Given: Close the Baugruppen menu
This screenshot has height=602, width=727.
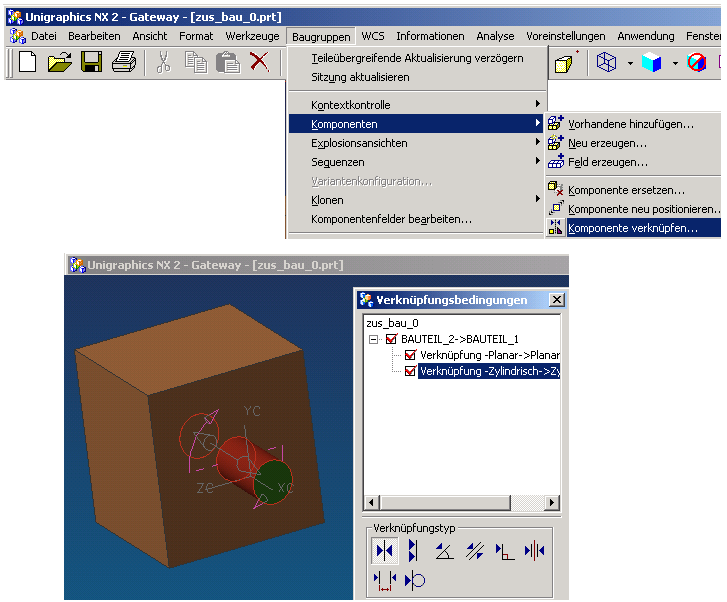Looking at the screenshot, I should pyautogui.click(x=321, y=37).
